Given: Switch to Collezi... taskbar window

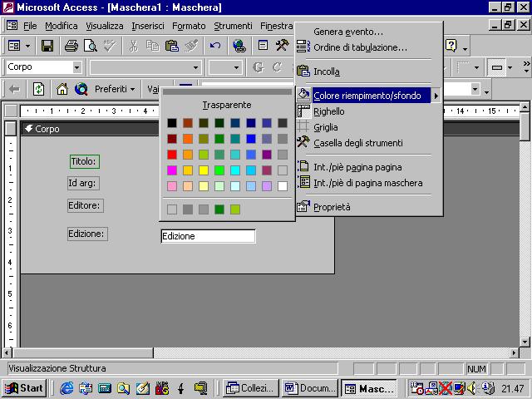Looking at the screenshot, I should 251,388.
